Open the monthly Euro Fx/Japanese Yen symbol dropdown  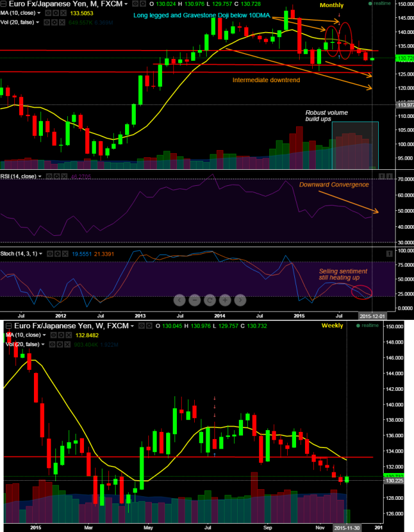point(126,4)
